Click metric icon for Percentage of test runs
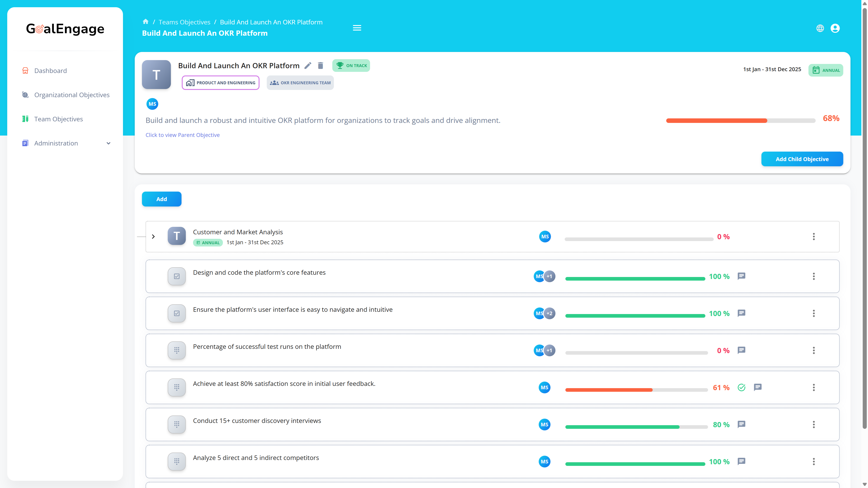Screen dimensions: 868x488 177,351
